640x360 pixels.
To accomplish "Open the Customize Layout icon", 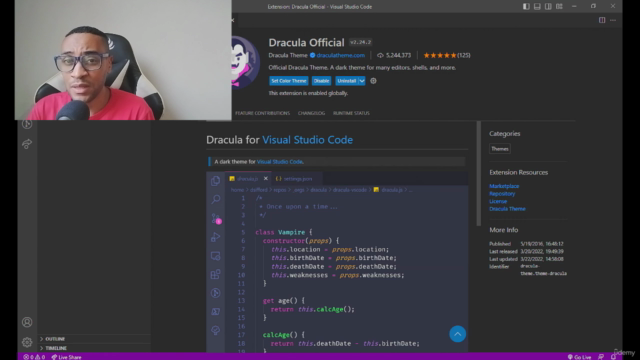I will point(559,7).
